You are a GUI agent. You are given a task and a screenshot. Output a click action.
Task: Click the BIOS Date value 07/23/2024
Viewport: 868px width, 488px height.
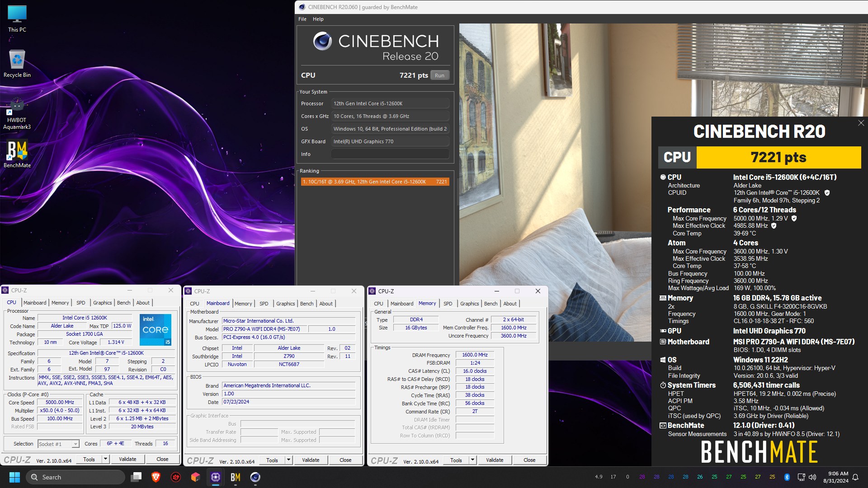point(288,402)
